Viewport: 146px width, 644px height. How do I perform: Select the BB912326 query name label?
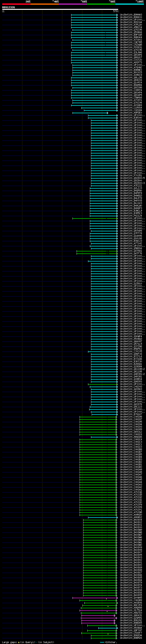click(x=8, y=8)
